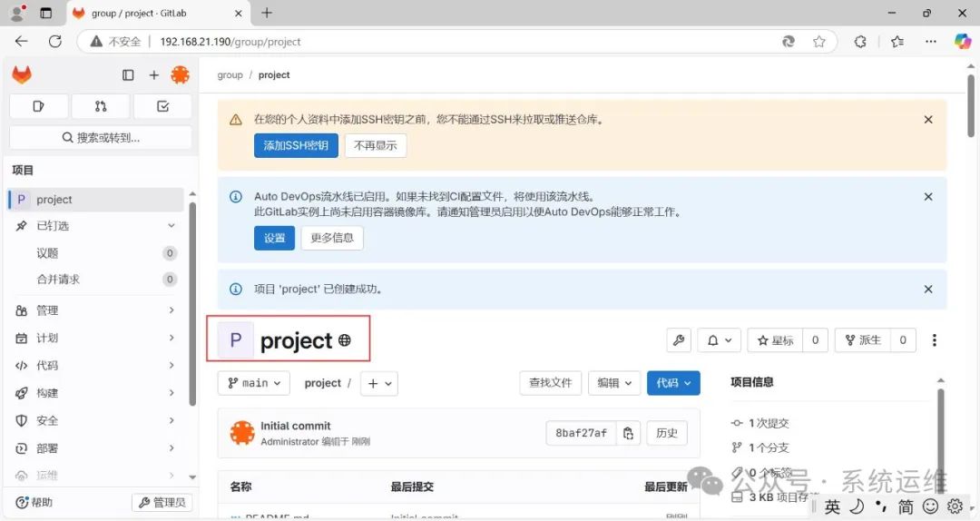Open the Initial commit link

296,426
